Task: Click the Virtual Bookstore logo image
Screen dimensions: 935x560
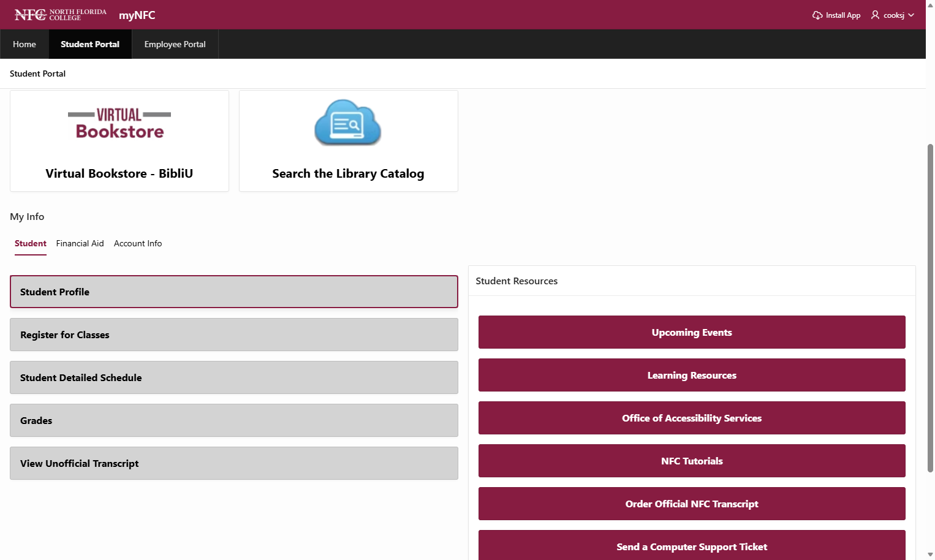Action: point(119,124)
